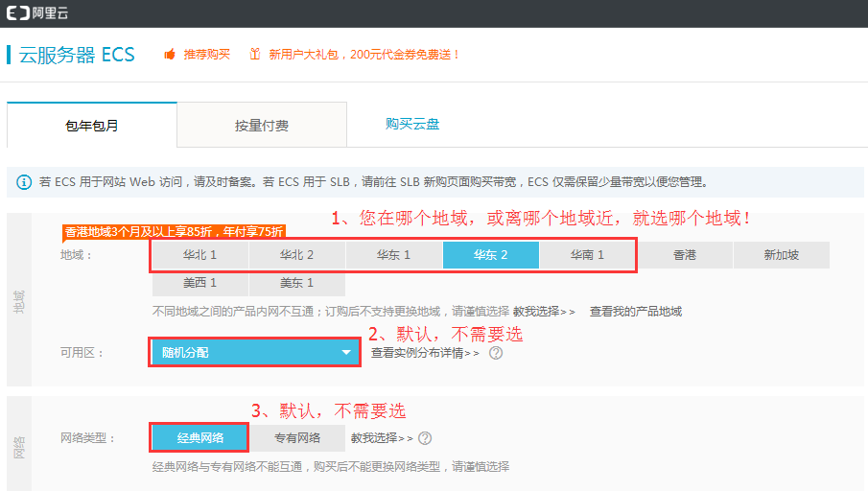Select region 华北 2

(x=296, y=255)
